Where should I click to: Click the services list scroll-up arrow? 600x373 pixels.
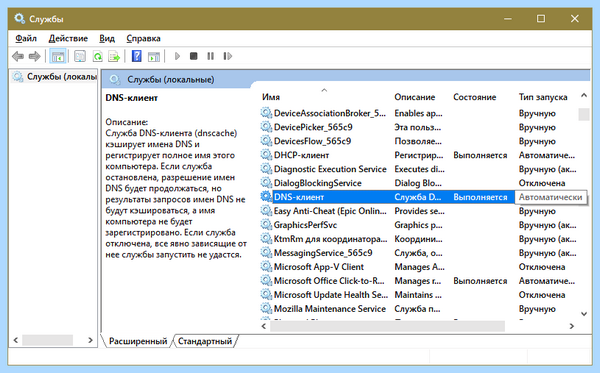(x=584, y=95)
